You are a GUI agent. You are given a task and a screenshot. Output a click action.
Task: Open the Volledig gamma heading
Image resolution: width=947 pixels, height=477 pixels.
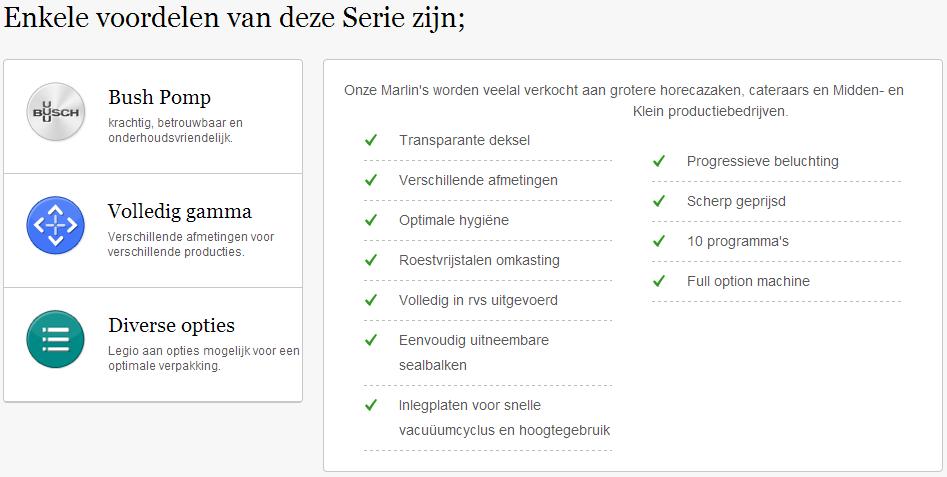coord(180,211)
